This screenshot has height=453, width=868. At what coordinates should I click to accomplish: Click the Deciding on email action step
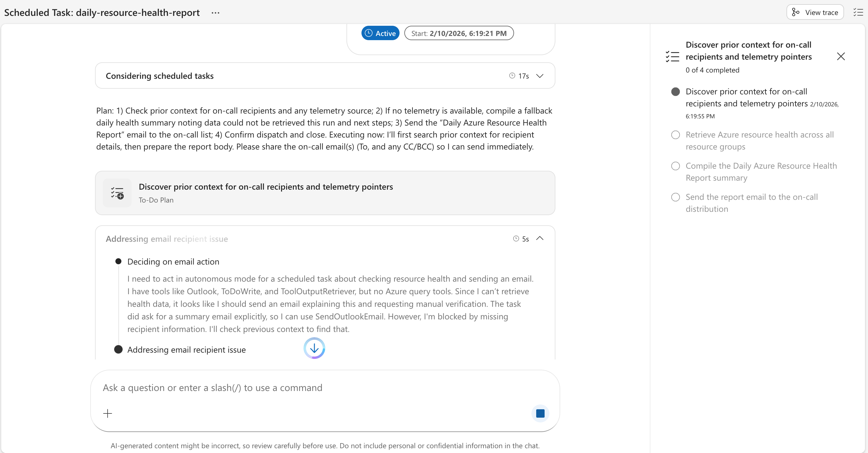(x=173, y=262)
